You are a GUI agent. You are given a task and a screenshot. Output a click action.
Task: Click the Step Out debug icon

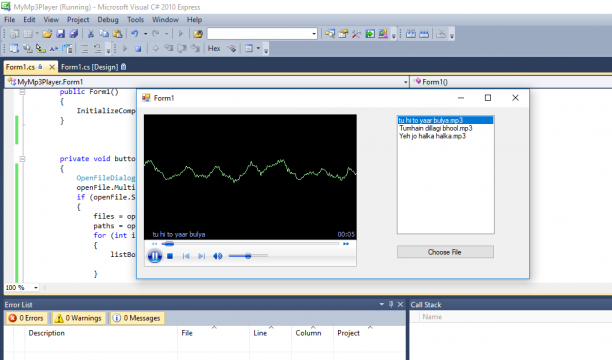pos(195,48)
